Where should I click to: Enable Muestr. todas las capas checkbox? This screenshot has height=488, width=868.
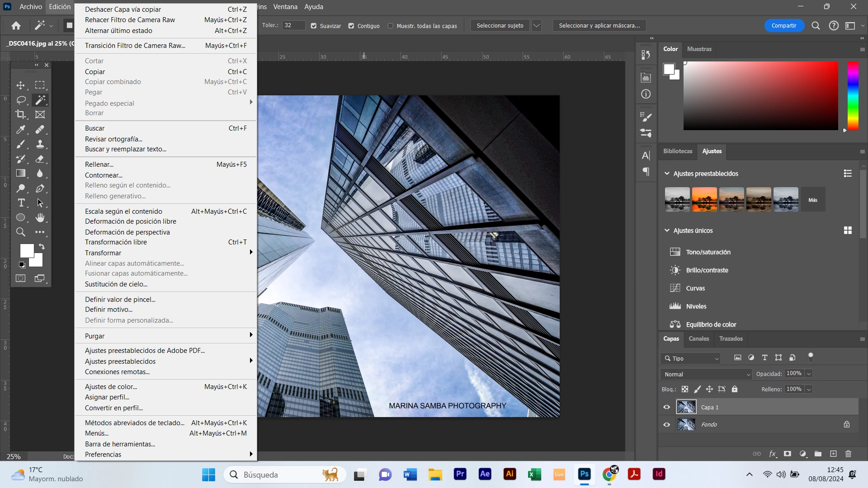(x=391, y=26)
